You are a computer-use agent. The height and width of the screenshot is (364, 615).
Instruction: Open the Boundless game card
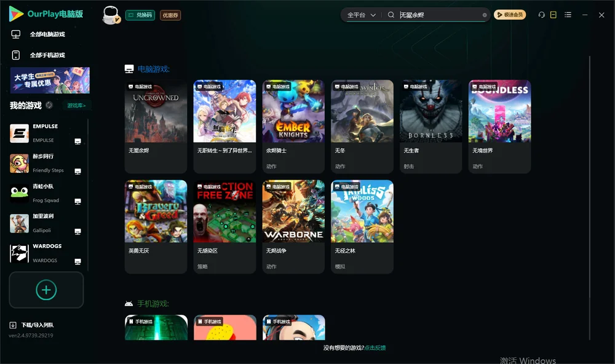[x=499, y=127]
